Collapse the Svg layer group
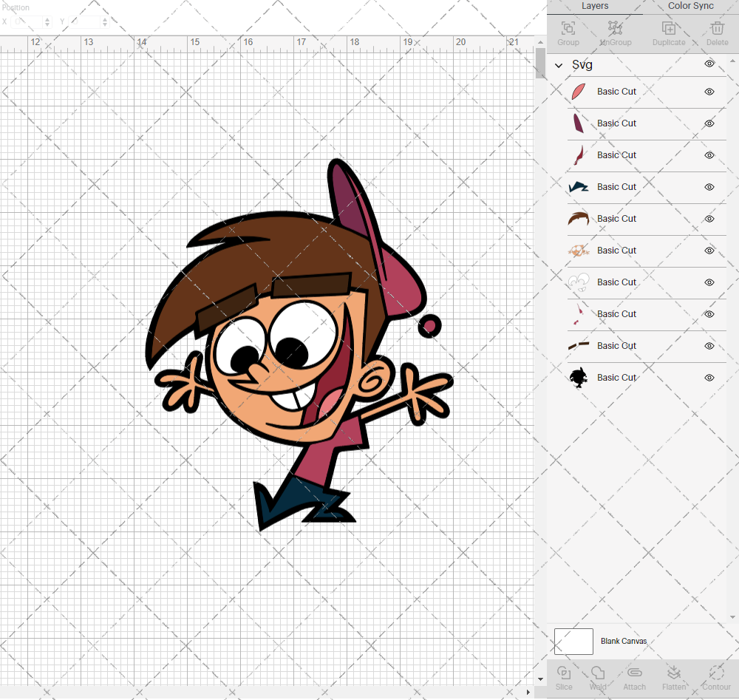 (x=559, y=66)
